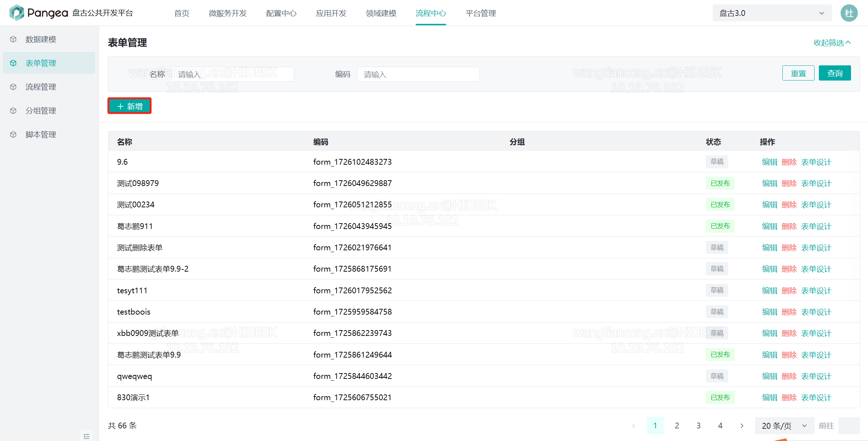Edit the qweqweq form

[769, 376]
